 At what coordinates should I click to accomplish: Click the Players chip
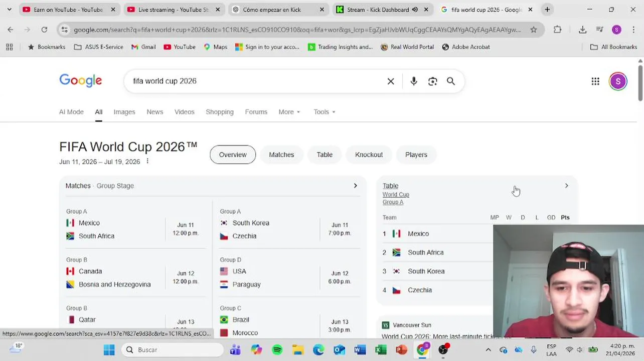pyautogui.click(x=416, y=154)
